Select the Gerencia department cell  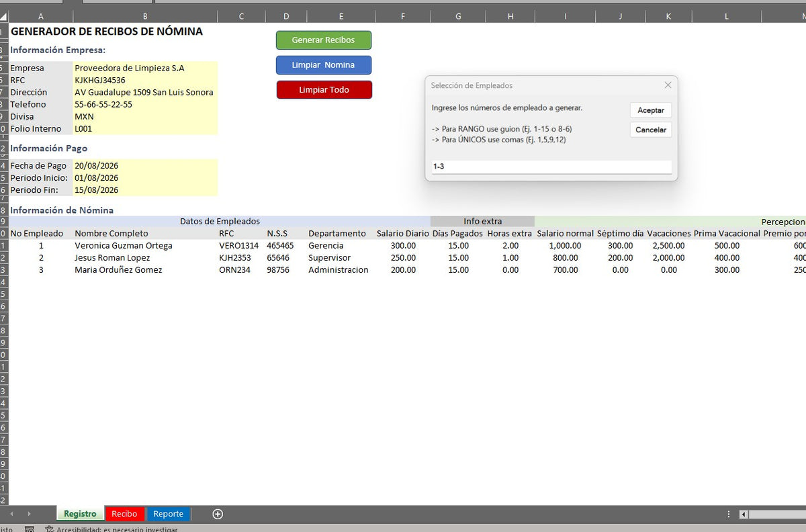(341, 245)
